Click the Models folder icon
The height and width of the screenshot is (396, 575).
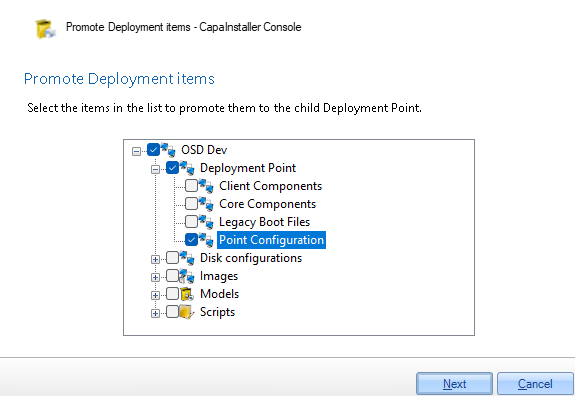pos(187,294)
